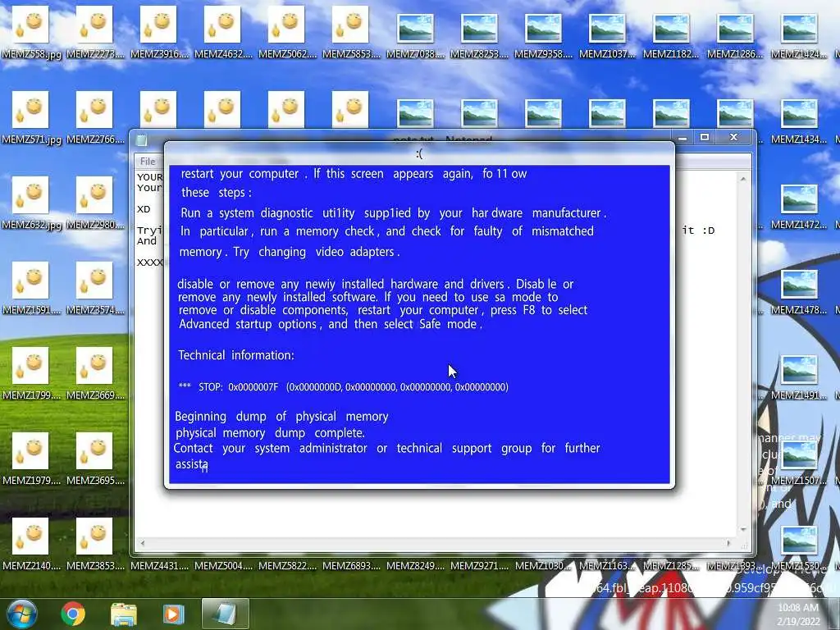The height and width of the screenshot is (630, 840).
Task: Click the "Technical information:" line
Action: (235, 355)
